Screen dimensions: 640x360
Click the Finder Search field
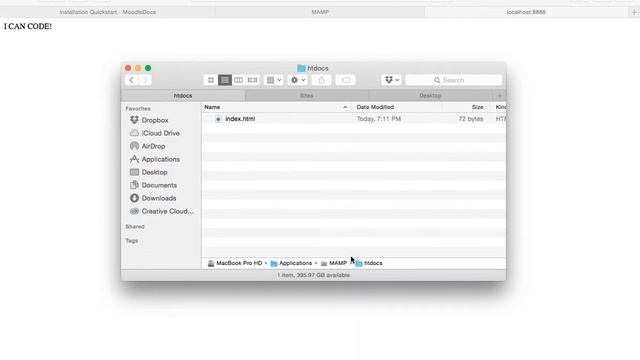coord(453,80)
